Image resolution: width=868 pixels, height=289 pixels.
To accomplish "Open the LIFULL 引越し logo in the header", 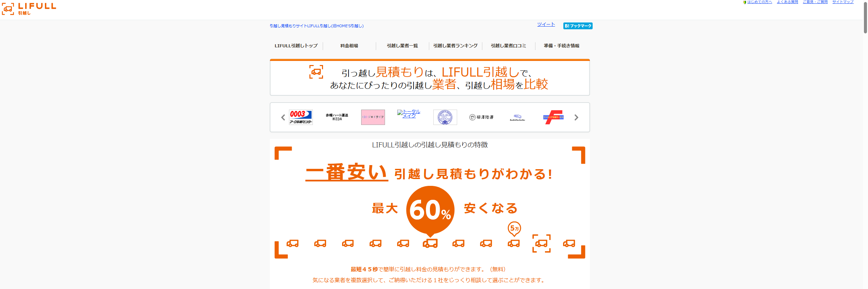I will point(29,9).
